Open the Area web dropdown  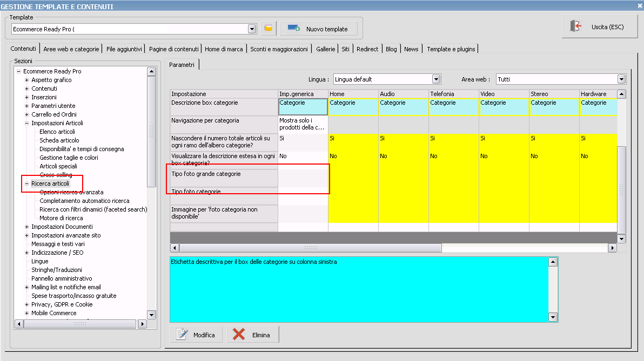point(621,79)
